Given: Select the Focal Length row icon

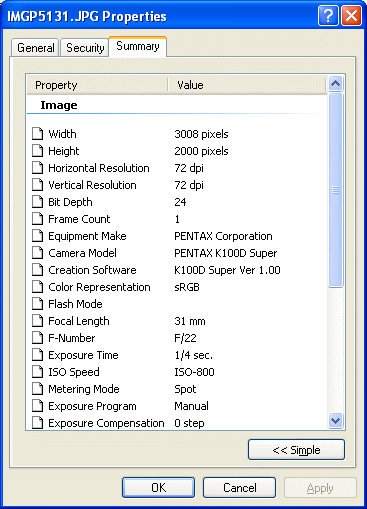Looking at the screenshot, I should click(x=38, y=321).
